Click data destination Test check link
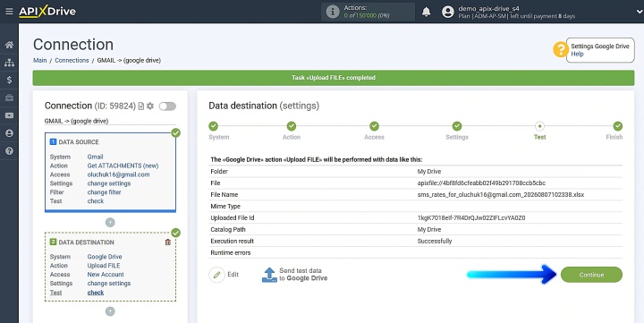The image size is (644, 323). click(x=96, y=293)
